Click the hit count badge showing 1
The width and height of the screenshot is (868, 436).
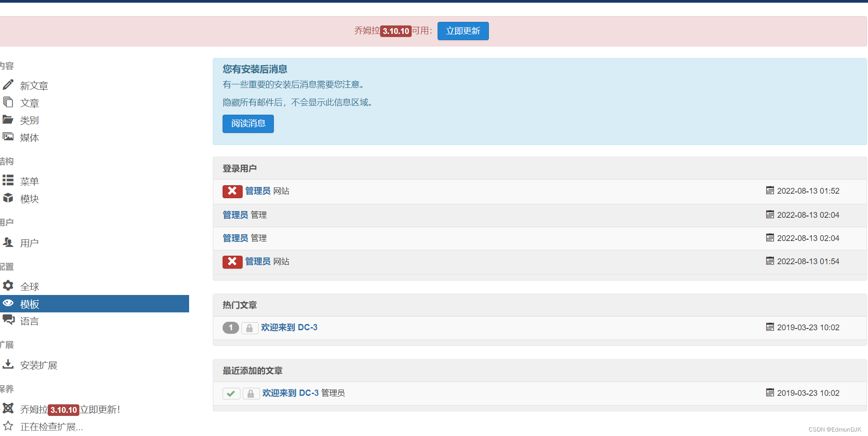tap(231, 328)
